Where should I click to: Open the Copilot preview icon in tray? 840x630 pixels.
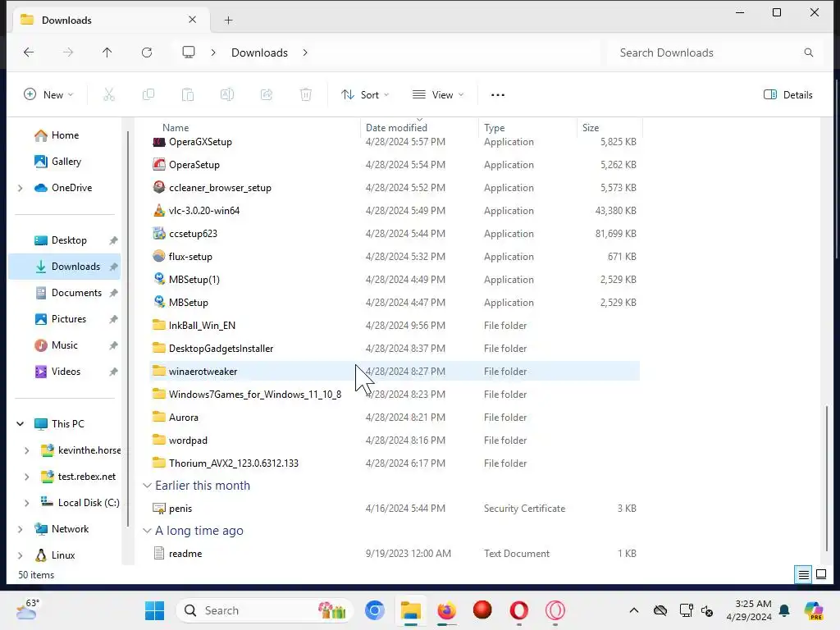click(x=814, y=610)
